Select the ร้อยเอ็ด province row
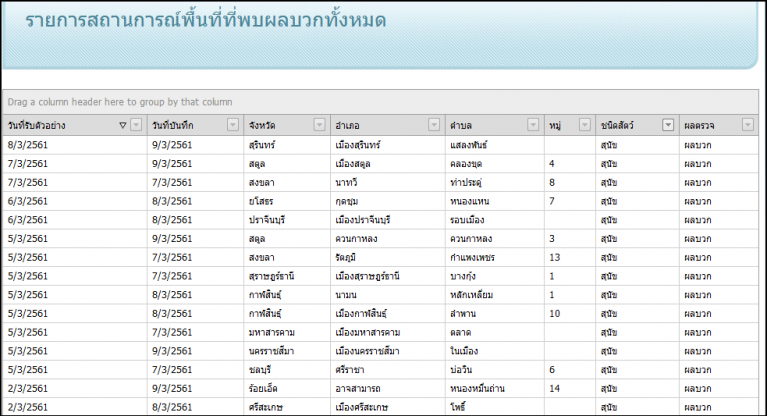The width and height of the screenshot is (767, 416). click(264, 387)
